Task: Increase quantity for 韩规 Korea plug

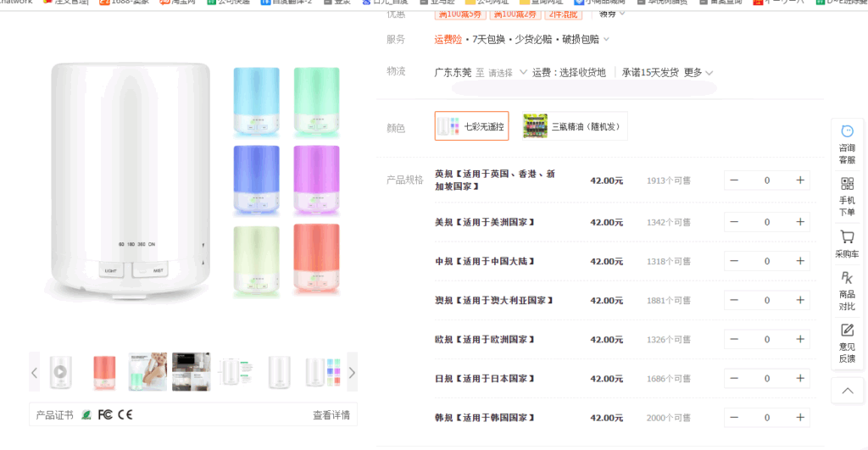Action: click(x=800, y=418)
